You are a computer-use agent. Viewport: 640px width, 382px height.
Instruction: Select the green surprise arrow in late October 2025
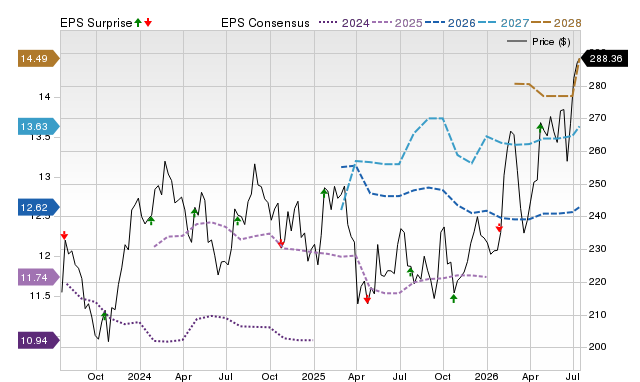(x=453, y=298)
